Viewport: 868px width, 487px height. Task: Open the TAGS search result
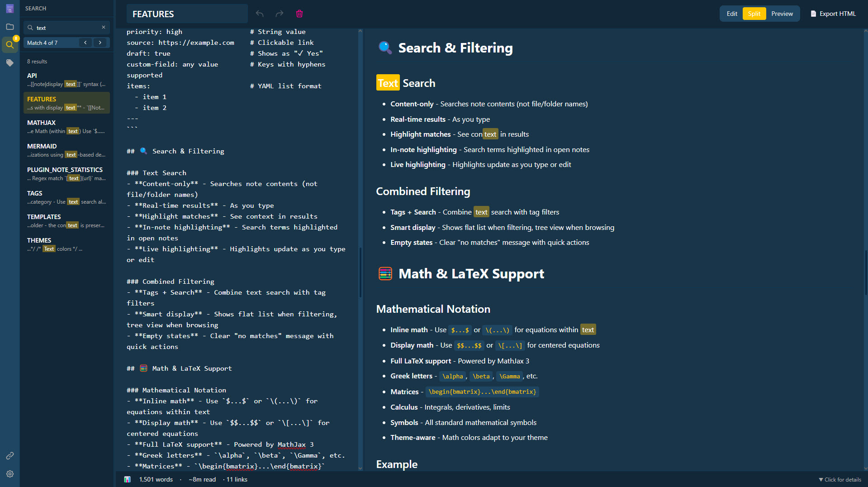pyautogui.click(x=66, y=197)
